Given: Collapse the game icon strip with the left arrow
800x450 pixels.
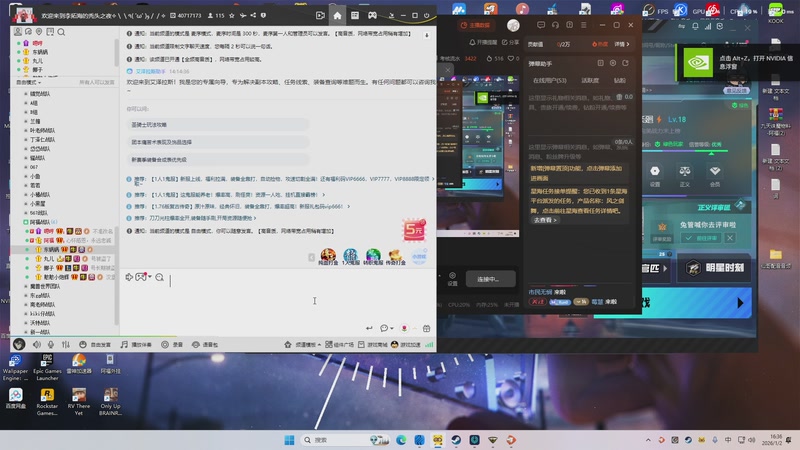Looking at the screenshot, I should [311, 258].
